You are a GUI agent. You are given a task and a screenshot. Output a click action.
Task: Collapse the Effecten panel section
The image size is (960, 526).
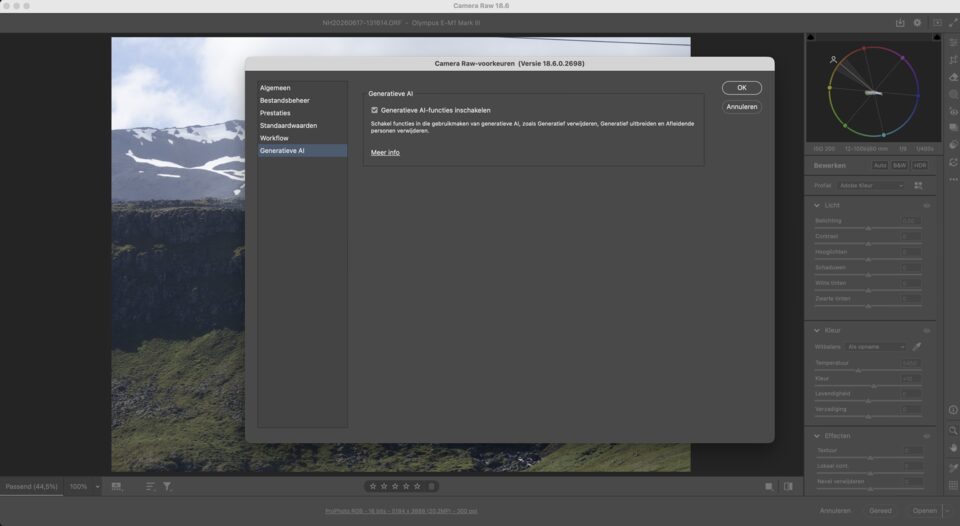click(x=817, y=436)
